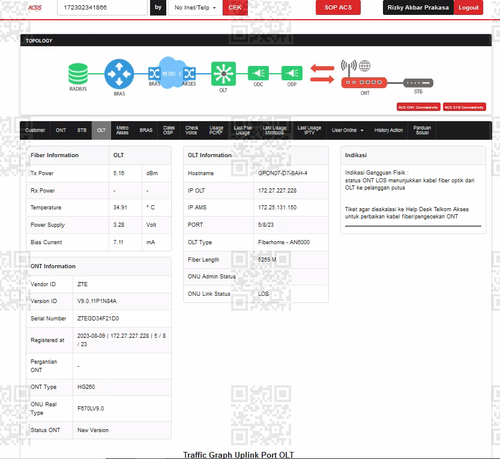Open the Last File Usage tab
Image resolution: width=500 pixels, height=459 pixels.
click(243, 130)
